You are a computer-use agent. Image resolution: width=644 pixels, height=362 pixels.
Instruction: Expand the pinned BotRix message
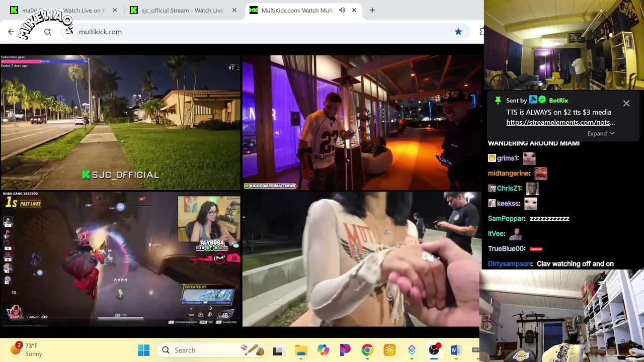pos(601,133)
